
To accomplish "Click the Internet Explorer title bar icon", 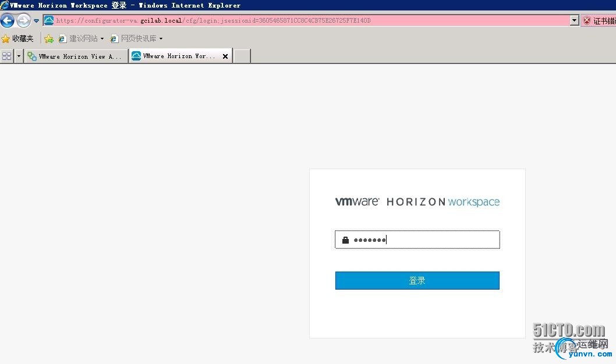I will 4,5.
